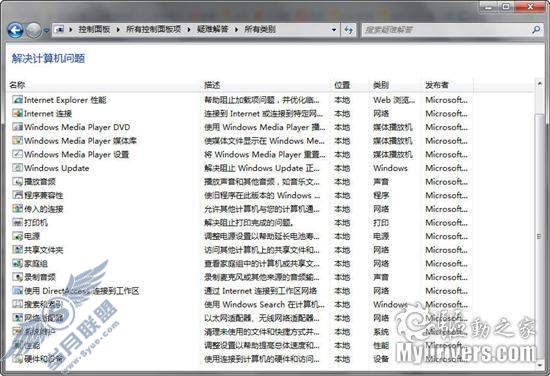Screen dimensions: 550x376
Task: Click the vertical scrollbar thumb
Action: pyautogui.click(x=539, y=237)
